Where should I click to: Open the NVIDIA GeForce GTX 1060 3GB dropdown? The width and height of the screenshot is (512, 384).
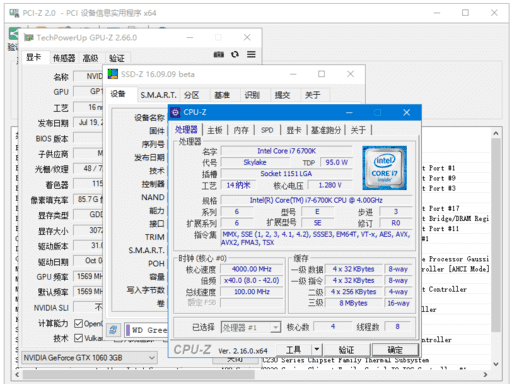[x=89, y=358]
